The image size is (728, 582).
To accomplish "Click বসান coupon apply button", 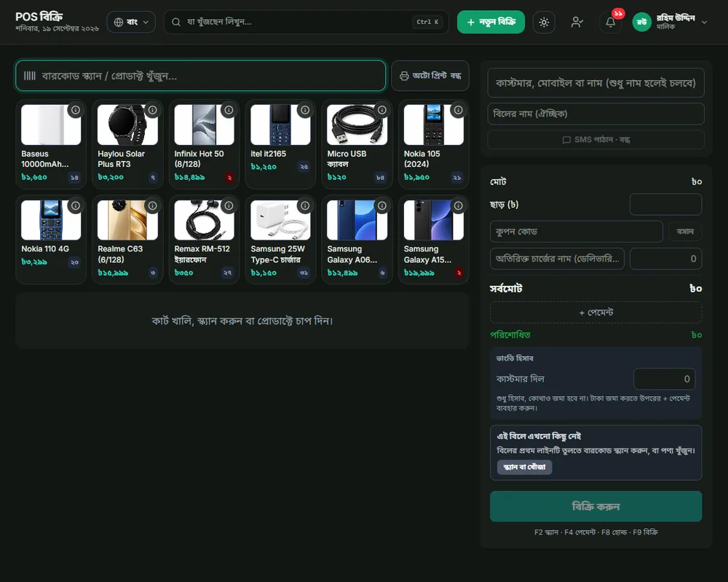I will click(685, 232).
